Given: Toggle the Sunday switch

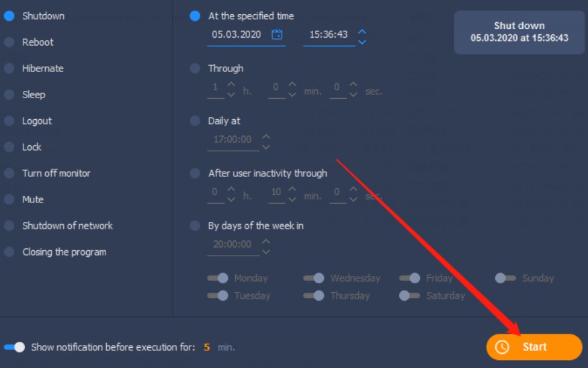Looking at the screenshot, I should [x=505, y=278].
